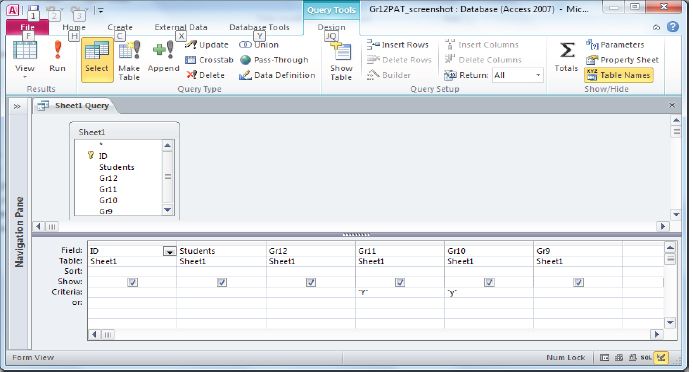This screenshot has height=372, width=693.
Task: Open the ID field dropdown arrow
Action: point(169,251)
